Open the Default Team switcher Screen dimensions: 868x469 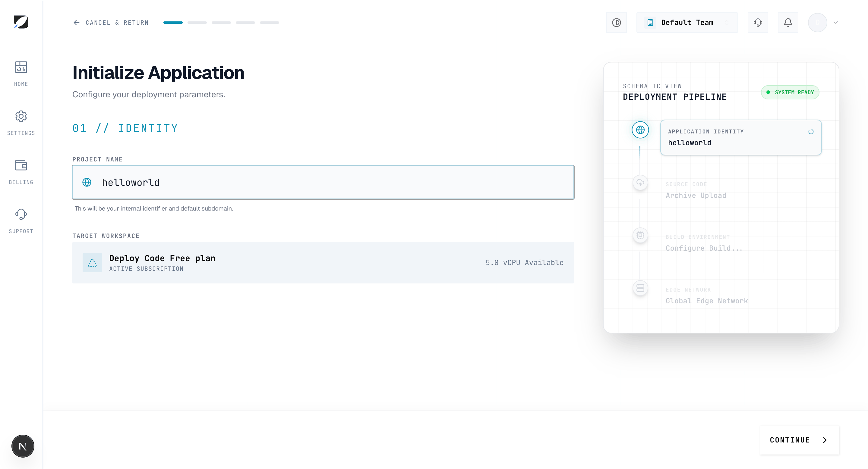click(x=687, y=22)
